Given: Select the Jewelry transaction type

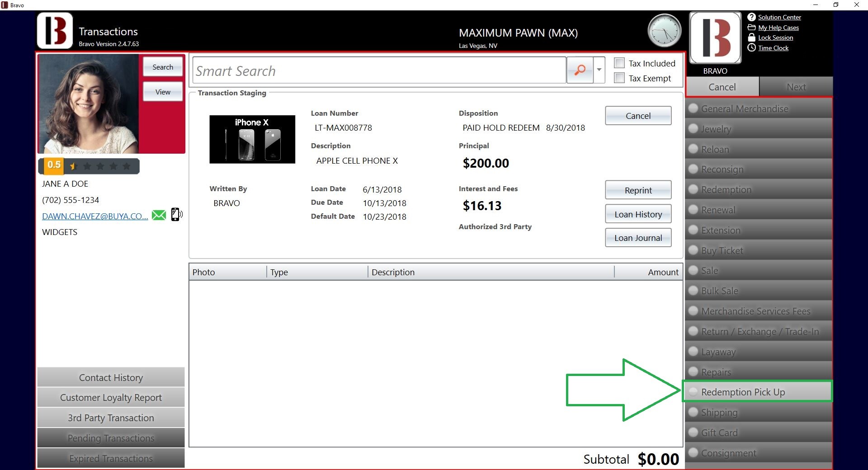Looking at the screenshot, I should [x=759, y=129].
